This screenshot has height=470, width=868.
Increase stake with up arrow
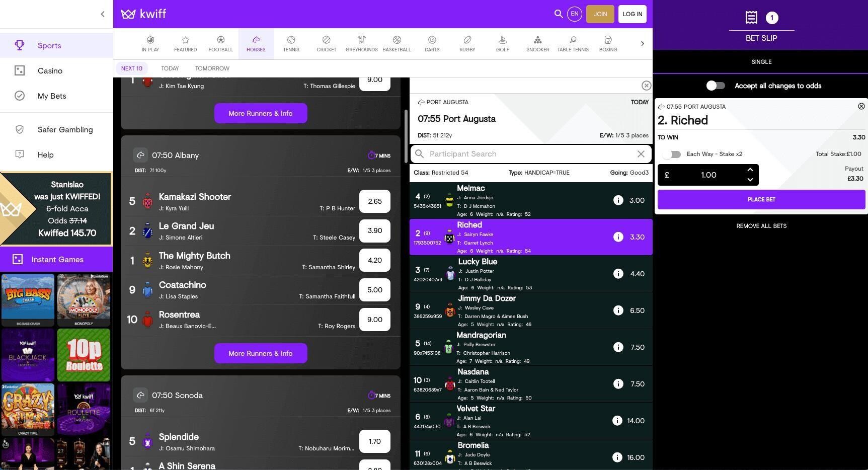750,170
